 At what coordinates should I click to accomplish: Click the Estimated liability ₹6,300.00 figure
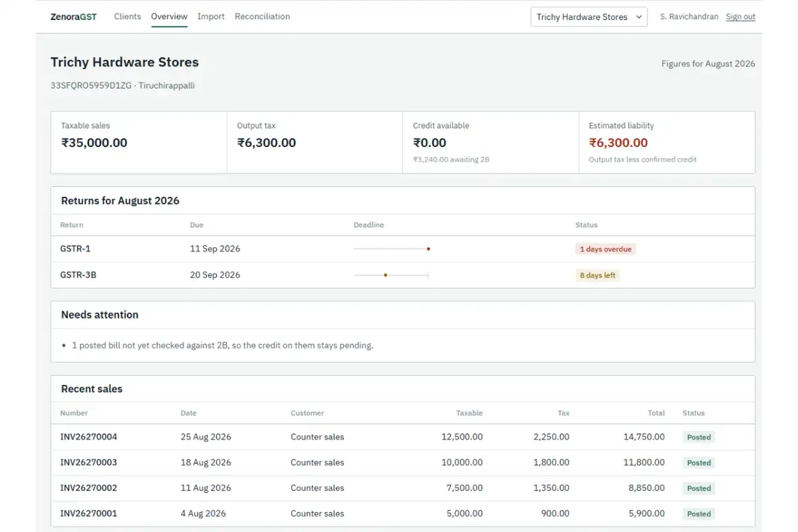618,143
